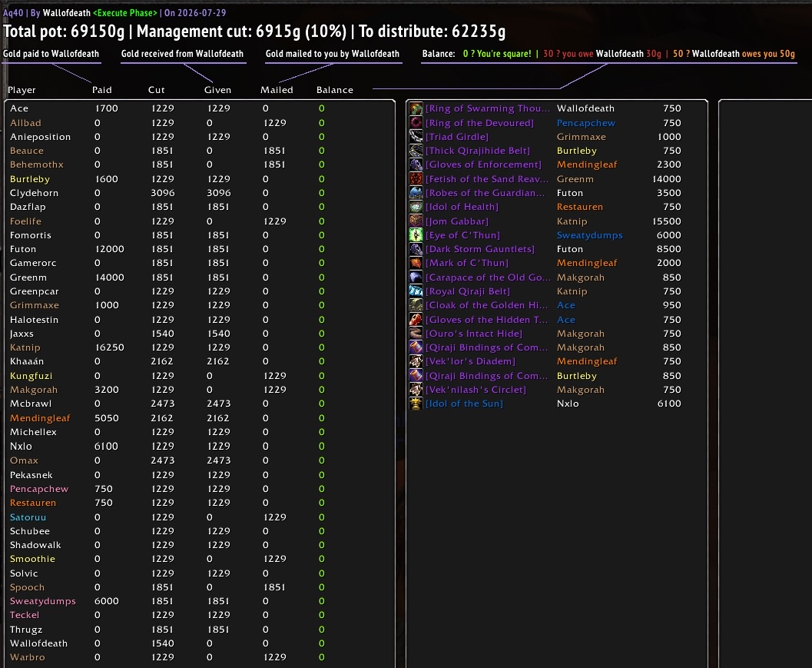Screen dimensions: 812x668
Task: Click the Dark Storm Gauntlets item icon
Action: click(x=416, y=249)
